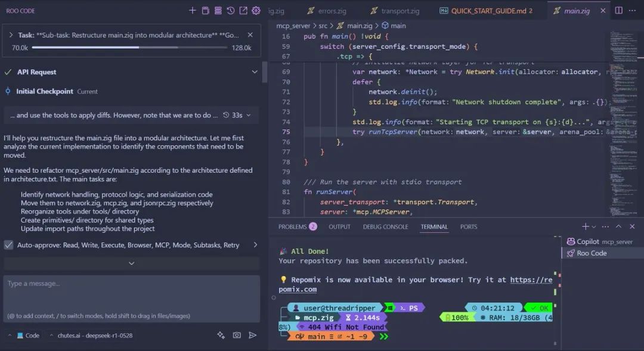Toggle the Auto-approve checkbox
The width and height of the screenshot is (644, 351).
click(x=8, y=245)
